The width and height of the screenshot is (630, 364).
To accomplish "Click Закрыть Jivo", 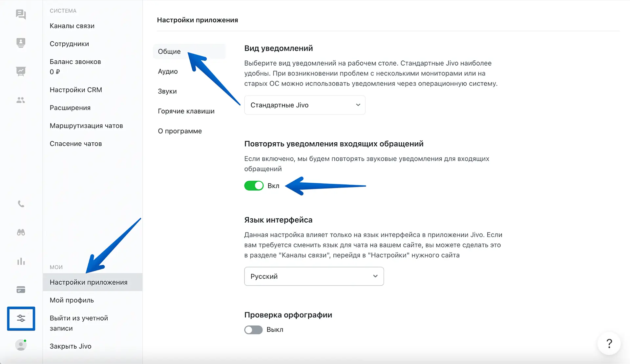I will tap(70, 346).
